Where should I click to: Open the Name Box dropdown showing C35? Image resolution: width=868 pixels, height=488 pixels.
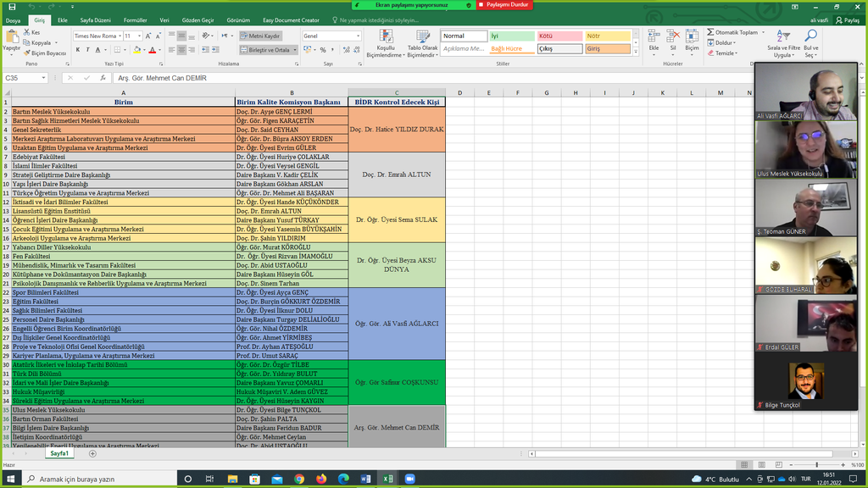tap(43, 78)
